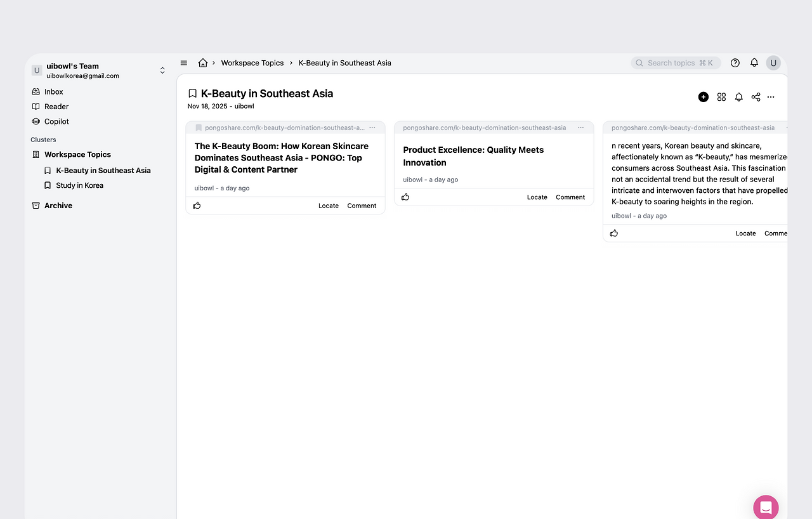Like the Product Excellence card

click(405, 197)
